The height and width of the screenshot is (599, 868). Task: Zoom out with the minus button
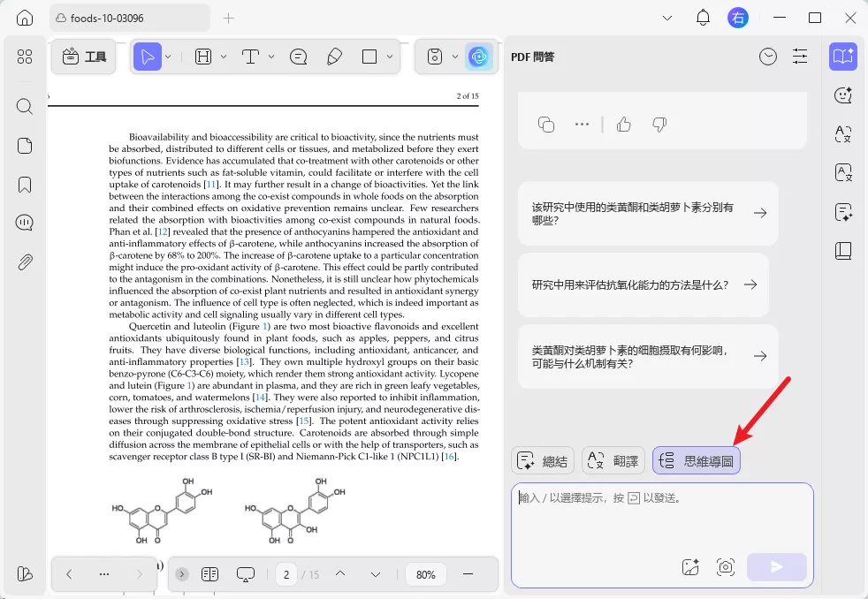(x=468, y=574)
